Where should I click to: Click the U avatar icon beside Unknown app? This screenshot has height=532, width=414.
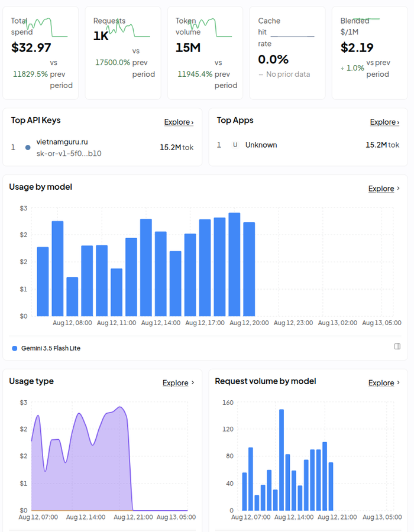[235, 145]
